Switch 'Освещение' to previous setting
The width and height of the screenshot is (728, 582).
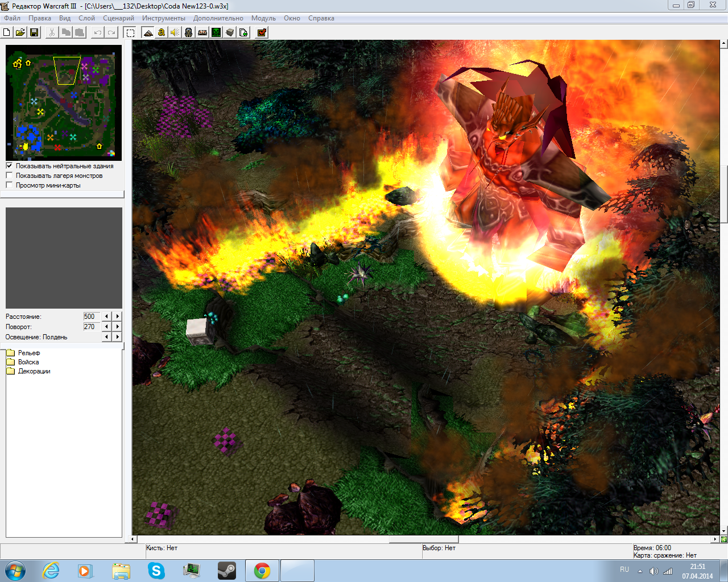tap(106, 337)
